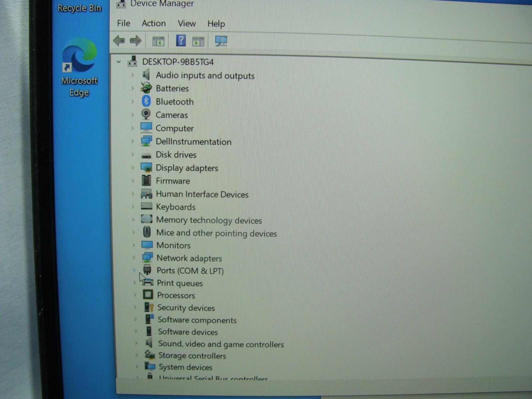Click the Batteries icon
532x399 pixels.
click(x=146, y=88)
